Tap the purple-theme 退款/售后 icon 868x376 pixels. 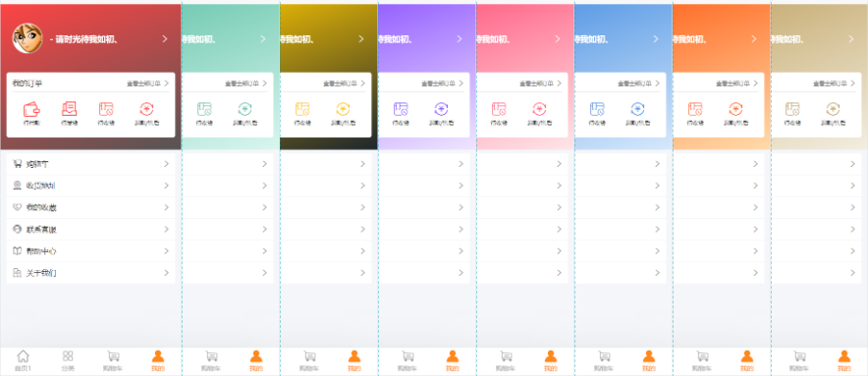[441, 109]
